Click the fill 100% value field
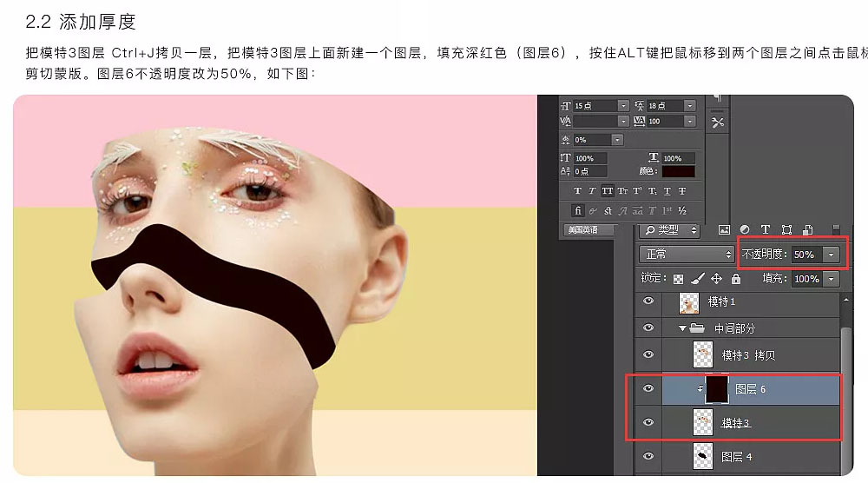The width and height of the screenshot is (868, 483). (x=807, y=279)
